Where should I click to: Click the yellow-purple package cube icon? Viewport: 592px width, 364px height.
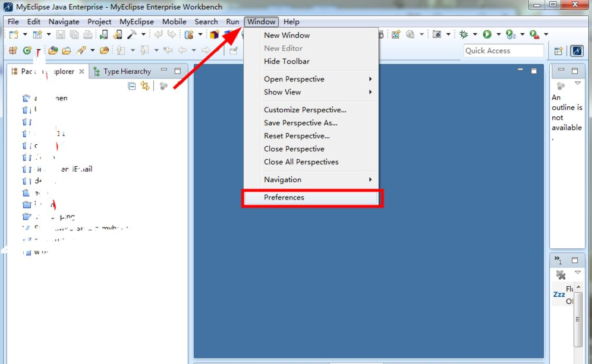coord(215,34)
